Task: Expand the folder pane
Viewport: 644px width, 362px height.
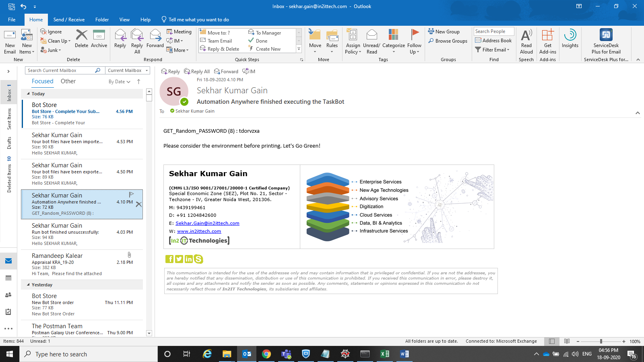Action: pos(8,72)
